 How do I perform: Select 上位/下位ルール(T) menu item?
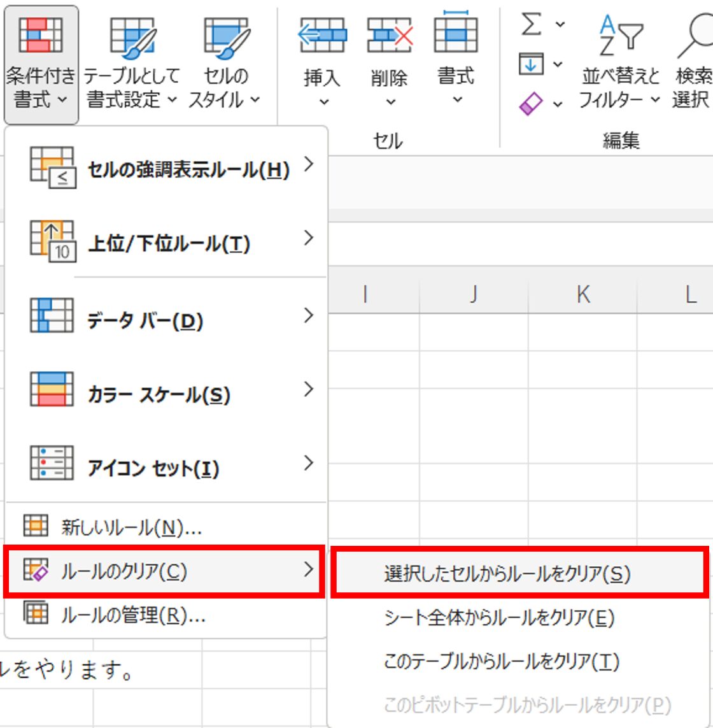tap(166, 242)
